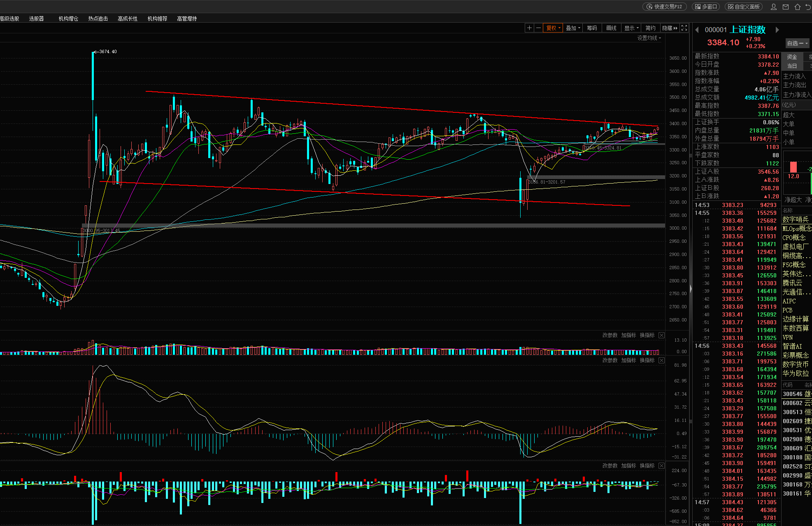The height and width of the screenshot is (526, 812).
Task: Select 华为欧拉 concept row
Action: 796,373
